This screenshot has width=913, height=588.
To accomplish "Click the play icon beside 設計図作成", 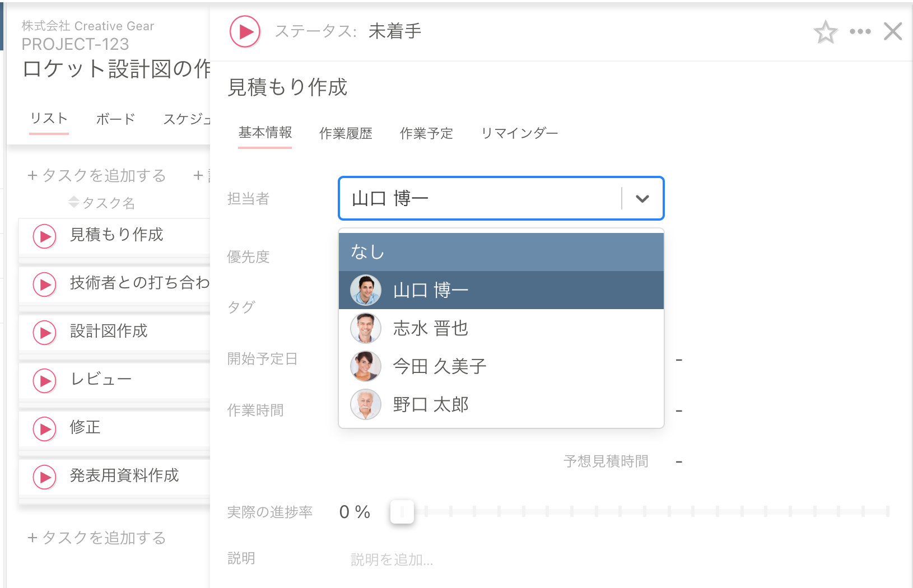I will (x=44, y=333).
